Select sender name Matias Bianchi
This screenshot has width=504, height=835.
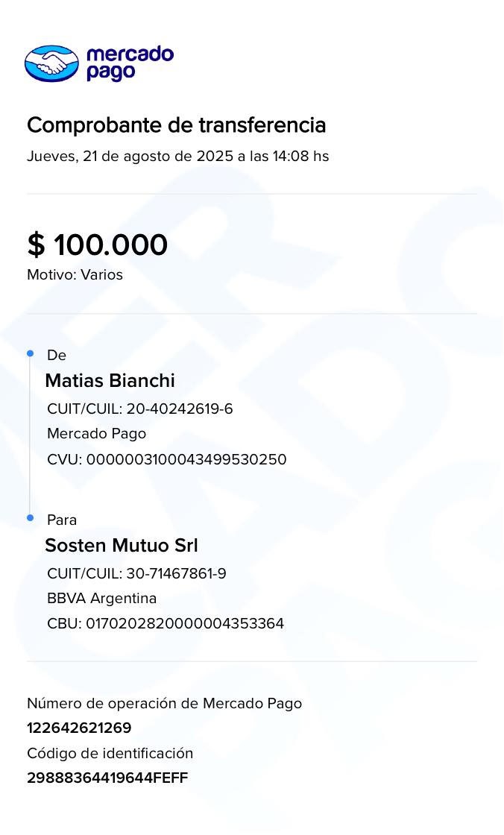[110, 381]
